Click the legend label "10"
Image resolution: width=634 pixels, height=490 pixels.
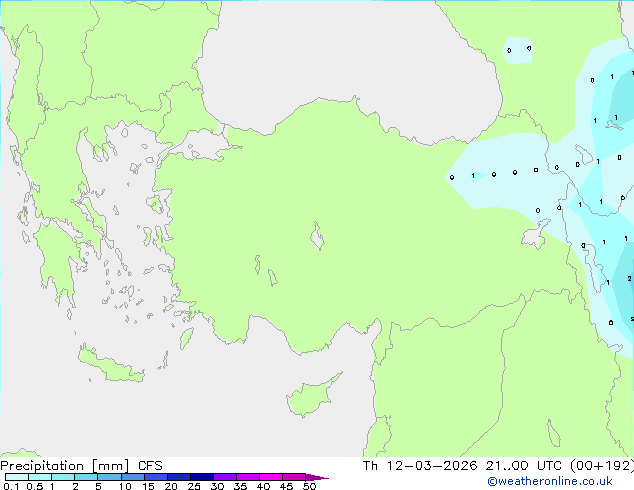[125, 486]
